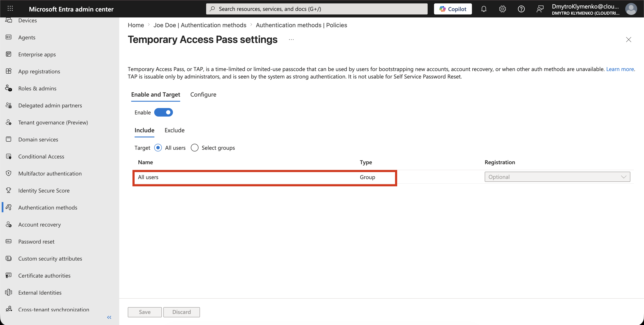This screenshot has width=644, height=325.
Task: Open the app launcher waffle icon
Action: coord(10,9)
